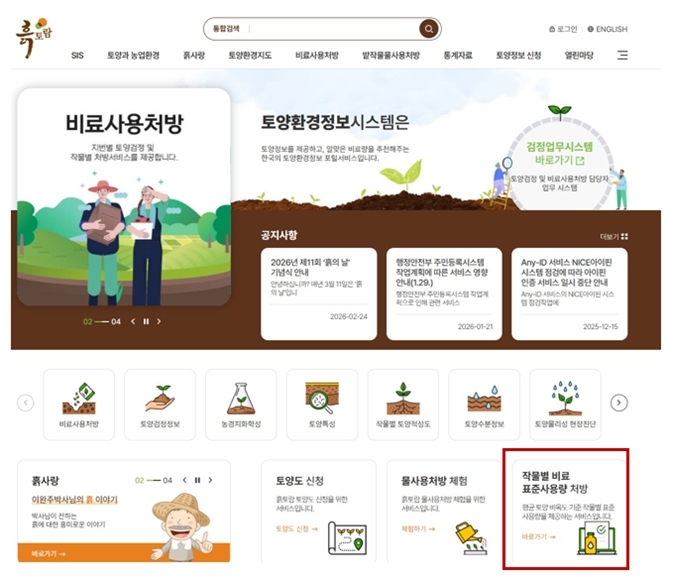
Task: Pause the main banner slideshow
Action: pyautogui.click(x=146, y=321)
